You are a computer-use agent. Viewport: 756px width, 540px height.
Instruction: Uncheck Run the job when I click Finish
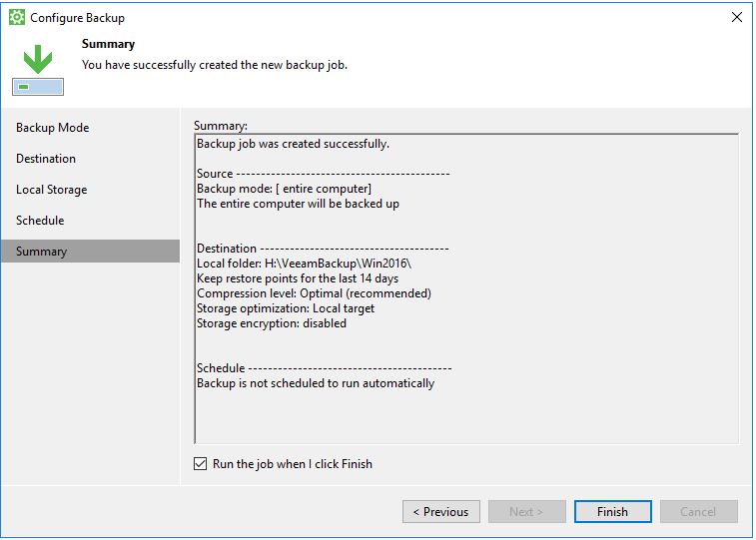pos(200,464)
